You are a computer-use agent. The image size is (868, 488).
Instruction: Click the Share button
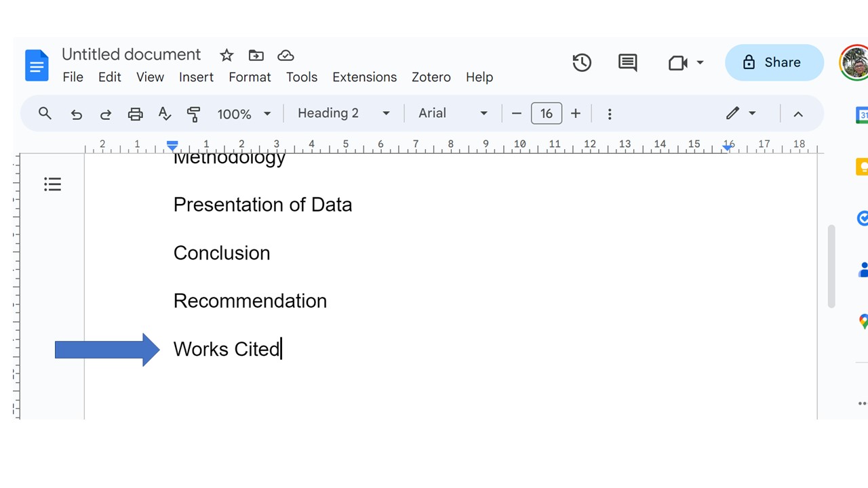pos(774,62)
